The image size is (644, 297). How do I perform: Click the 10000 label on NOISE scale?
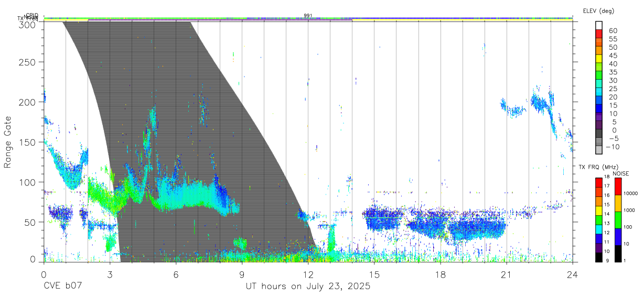(630, 193)
